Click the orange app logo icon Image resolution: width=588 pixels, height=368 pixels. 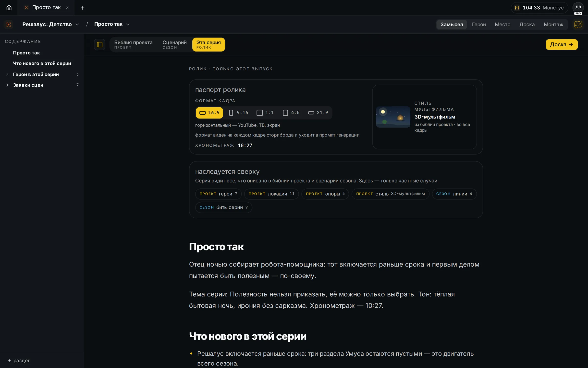9,24
